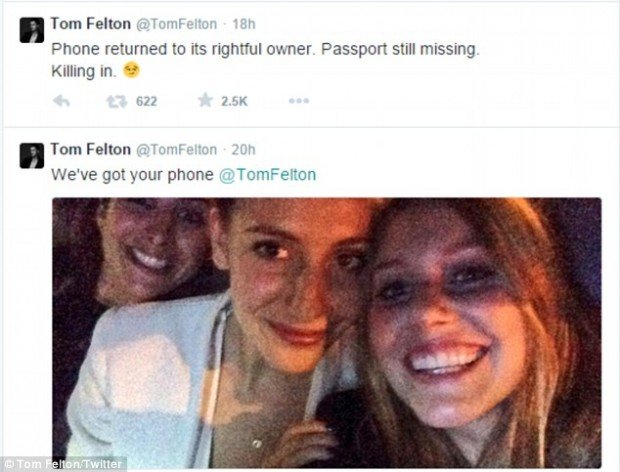Image resolution: width=620 pixels, height=472 pixels.
Task: Click the avatar on the 20h tweet
Action: 32,155
